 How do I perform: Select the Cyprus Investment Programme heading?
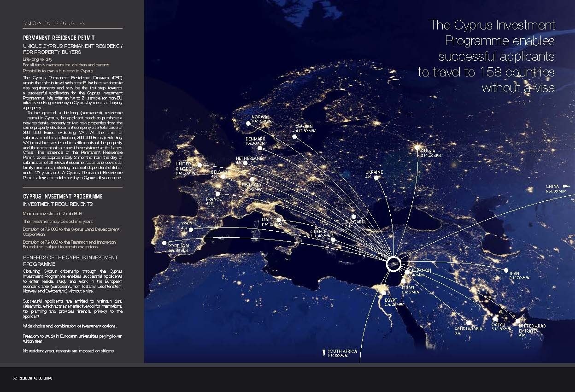pyautogui.click(x=63, y=196)
